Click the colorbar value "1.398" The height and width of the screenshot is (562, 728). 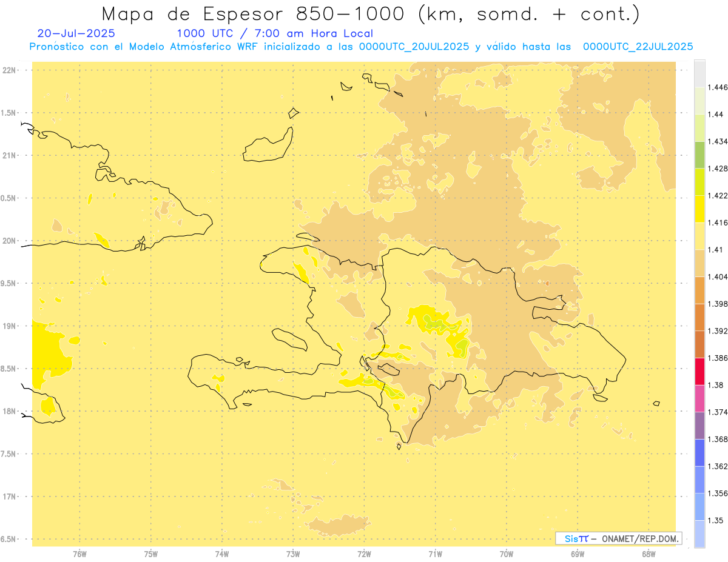(718, 304)
